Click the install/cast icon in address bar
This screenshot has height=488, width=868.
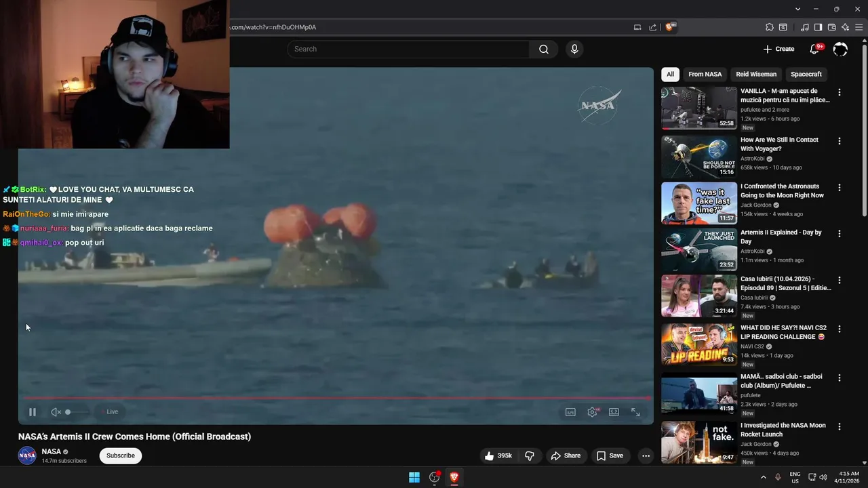click(x=637, y=27)
